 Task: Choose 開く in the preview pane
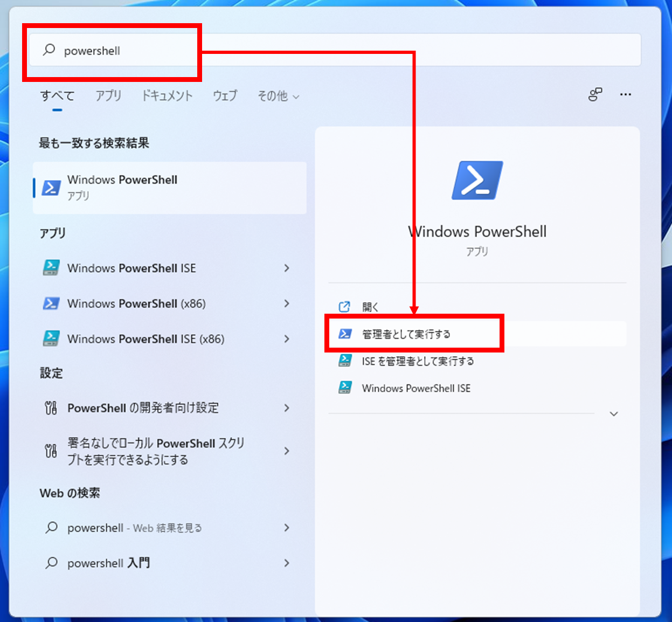pyautogui.click(x=370, y=307)
